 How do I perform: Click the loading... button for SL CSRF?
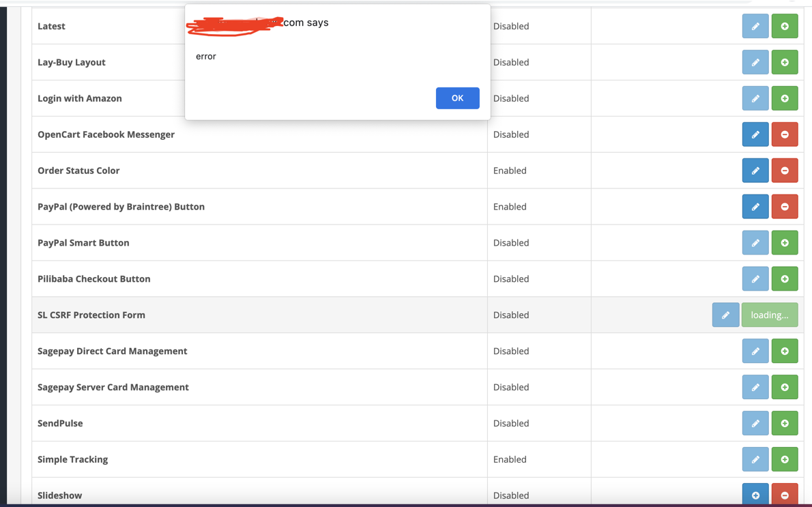click(770, 315)
